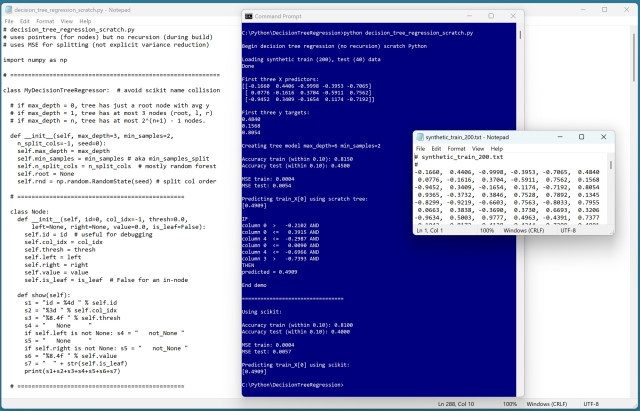This screenshot has width=640, height=411.
Task: Minimize the Command Prompt window
Action: coord(469,16)
